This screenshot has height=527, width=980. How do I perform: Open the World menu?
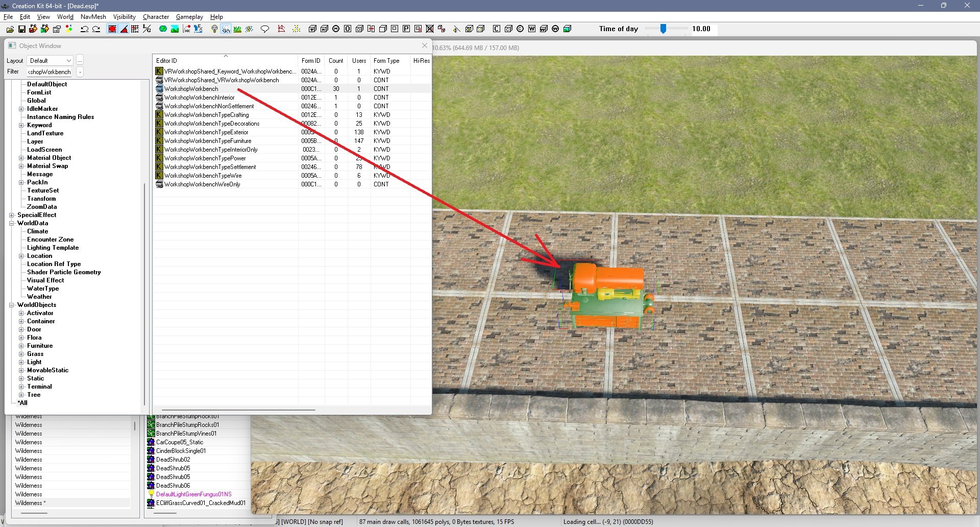pyautogui.click(x=65, y=17)
